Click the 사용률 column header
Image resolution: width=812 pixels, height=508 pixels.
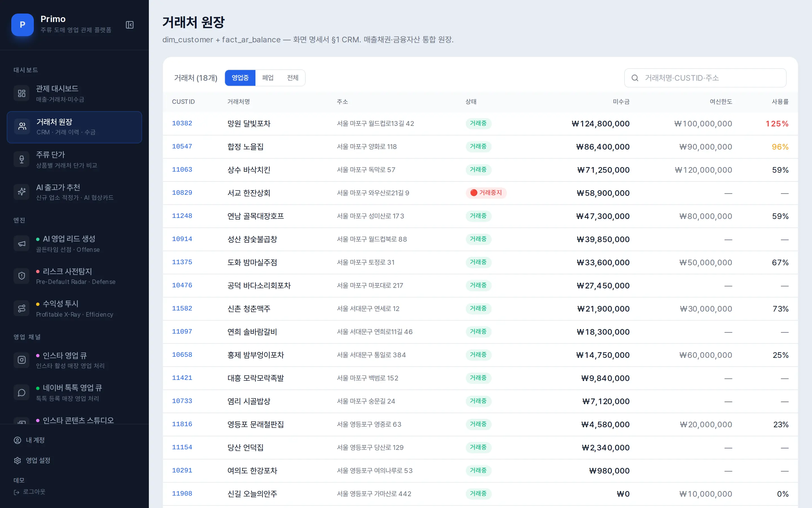tap(780, 102)
